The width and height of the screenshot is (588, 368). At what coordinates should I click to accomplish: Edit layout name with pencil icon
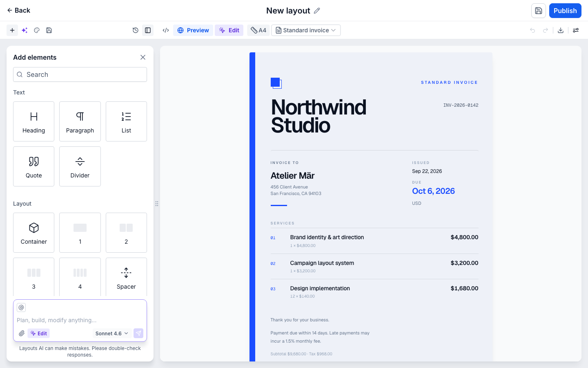click(317, 11)
